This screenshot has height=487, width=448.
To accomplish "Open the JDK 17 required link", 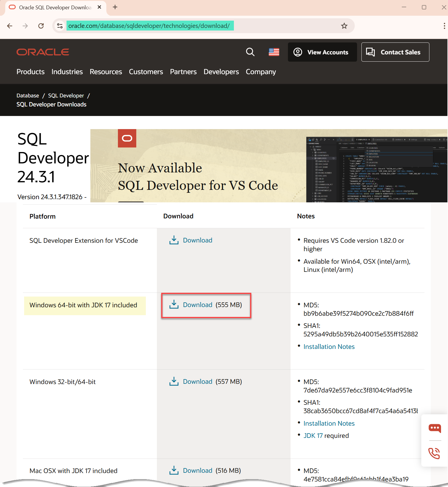I will pos(313,436).
